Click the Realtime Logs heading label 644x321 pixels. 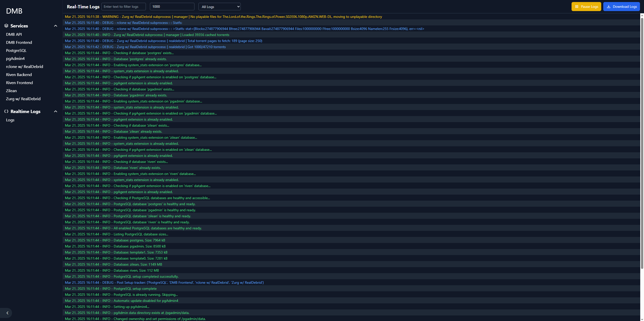(25, 111)
